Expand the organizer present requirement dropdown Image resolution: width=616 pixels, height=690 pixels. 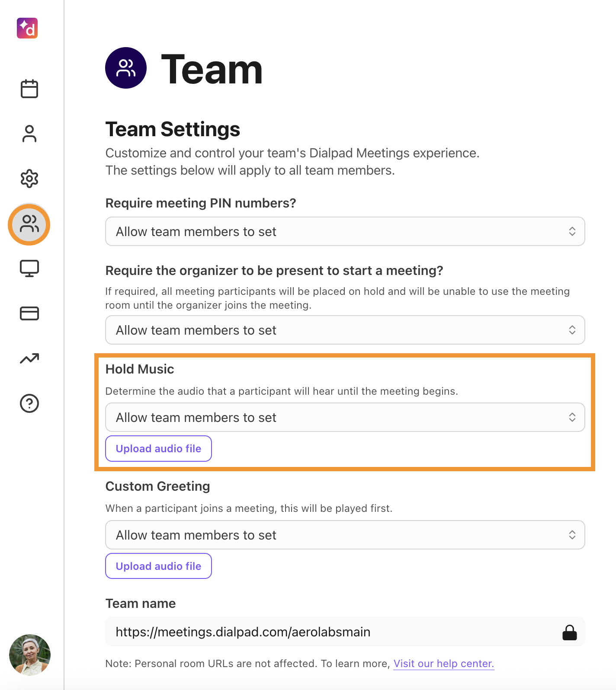[345, 330]
